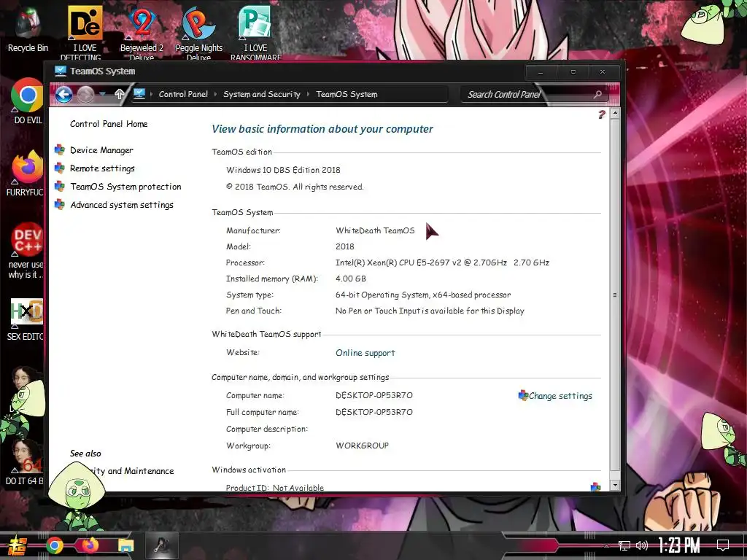
Task: Click the scrollbar down arrow
Action: (615, 485)
